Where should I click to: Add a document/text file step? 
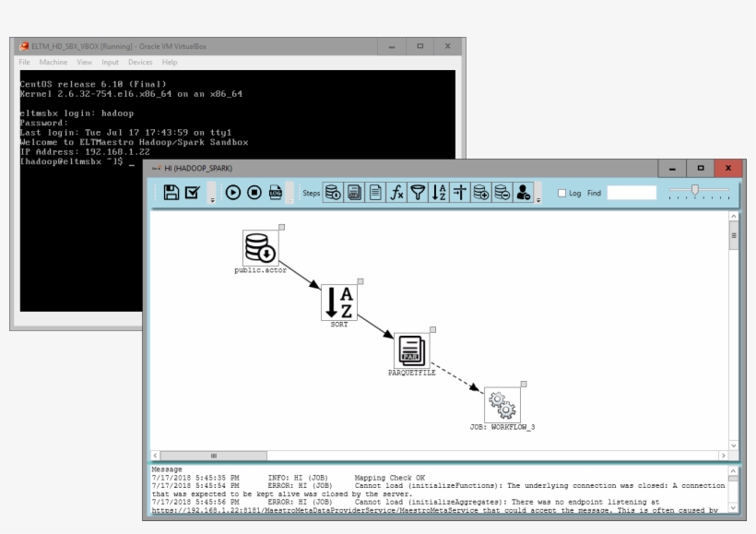(375, 193)
